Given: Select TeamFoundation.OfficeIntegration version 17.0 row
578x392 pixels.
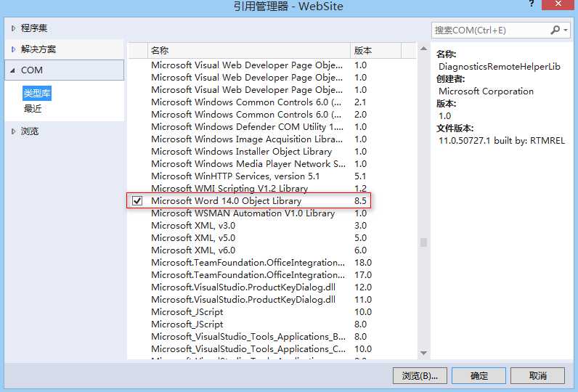Looking at the screenshot, I should pyautogui.click(x=272, y=275).
